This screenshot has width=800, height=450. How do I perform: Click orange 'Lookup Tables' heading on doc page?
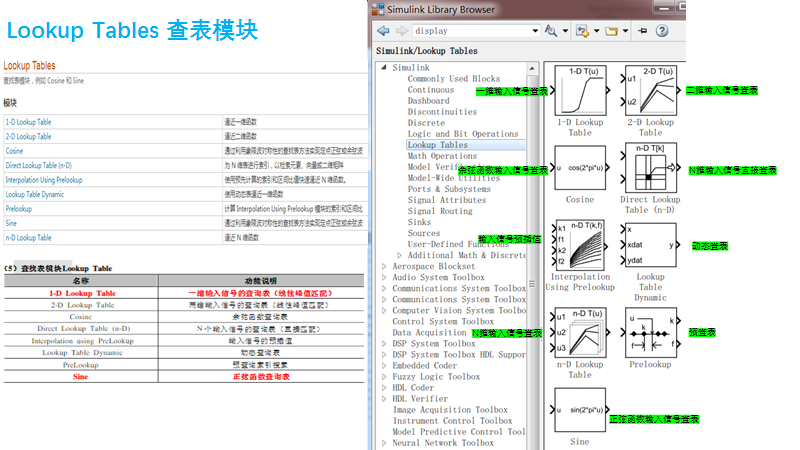tap(30, 65)
